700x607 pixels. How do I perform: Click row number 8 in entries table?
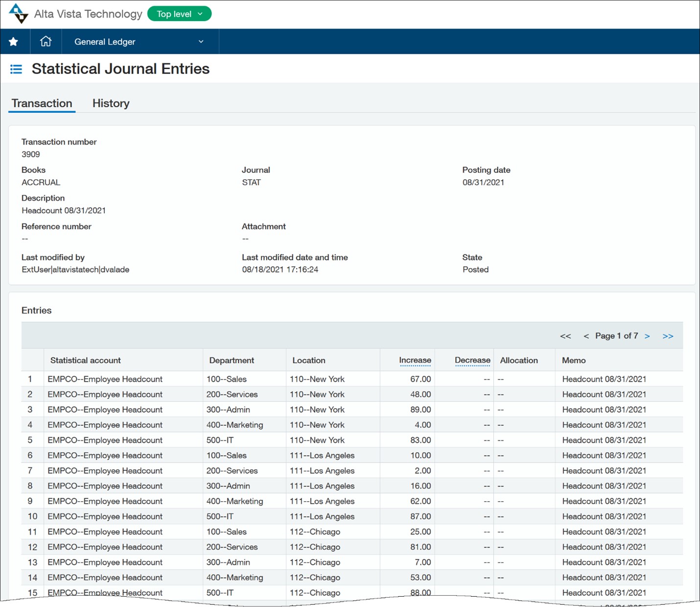pyautogui.click(x=30, y=486)
